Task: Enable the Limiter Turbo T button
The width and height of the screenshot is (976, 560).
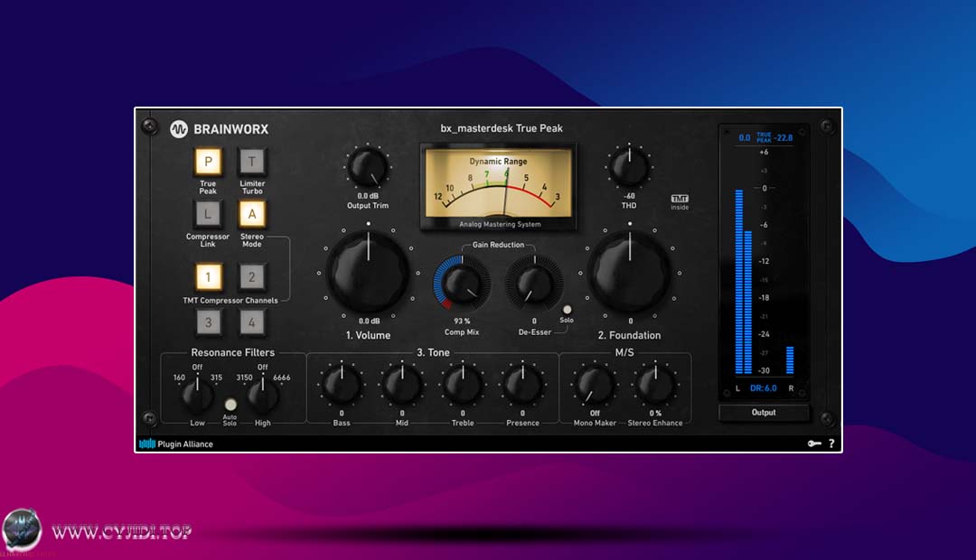Action: [x=252, y=163]
